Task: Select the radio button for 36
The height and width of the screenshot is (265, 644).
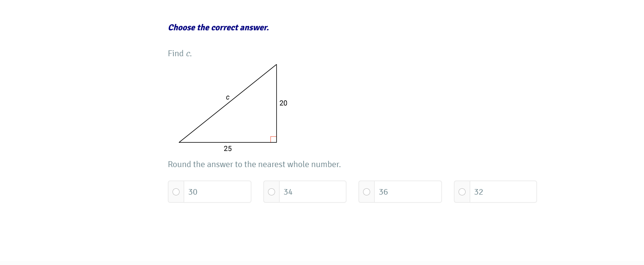Action: tap(367, 192)
